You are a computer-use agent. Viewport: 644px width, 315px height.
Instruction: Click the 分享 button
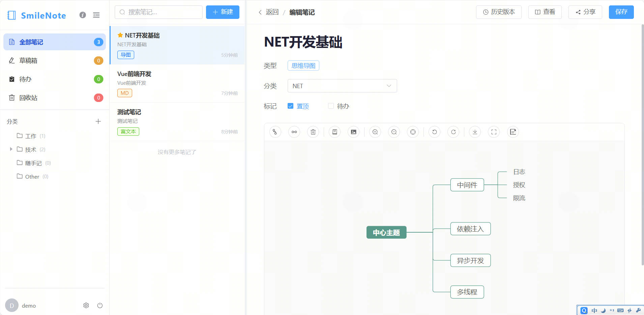tap(585, 12)
